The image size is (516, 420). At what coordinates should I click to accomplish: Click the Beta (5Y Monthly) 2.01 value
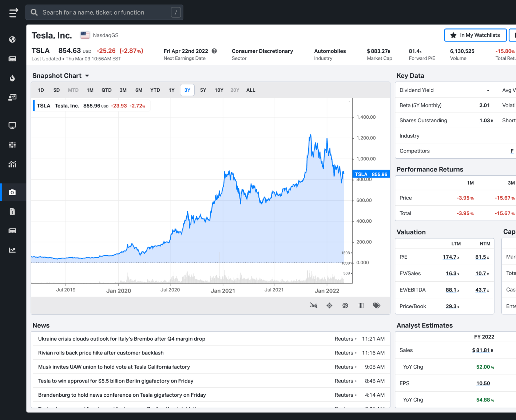484,106
